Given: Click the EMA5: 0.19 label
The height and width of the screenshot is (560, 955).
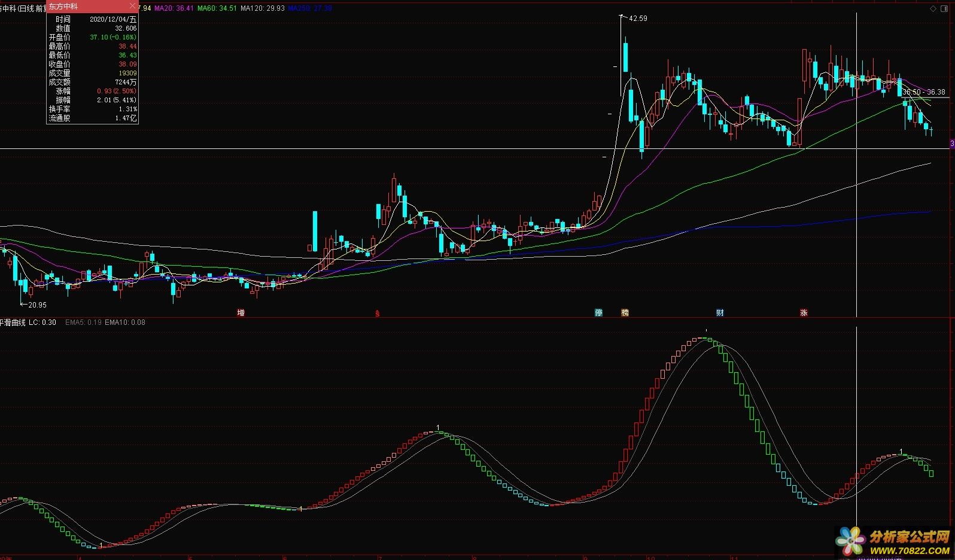Looking at the screenshot, I should tap(83, 322).
